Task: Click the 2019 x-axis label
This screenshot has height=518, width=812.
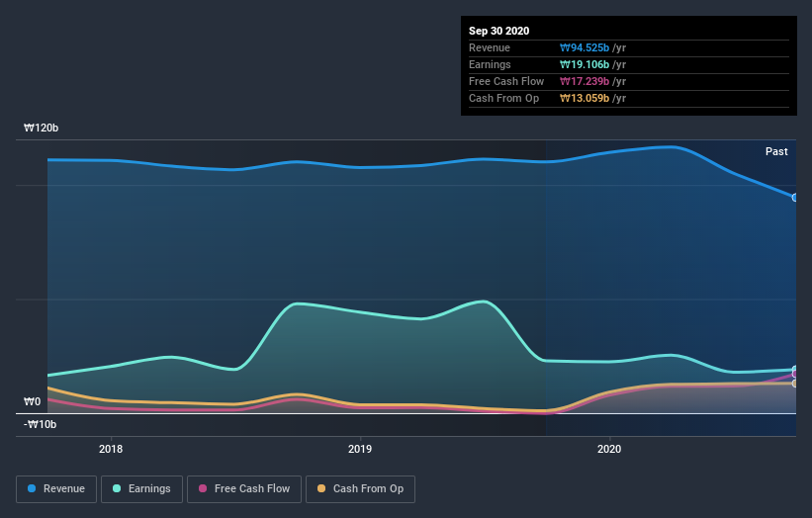Action: point(360,449)
